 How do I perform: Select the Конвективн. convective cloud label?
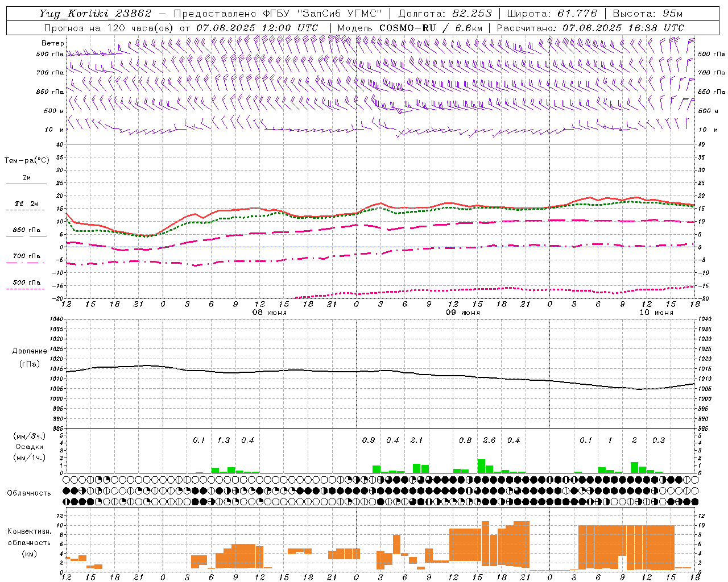(x=30, y=531)
